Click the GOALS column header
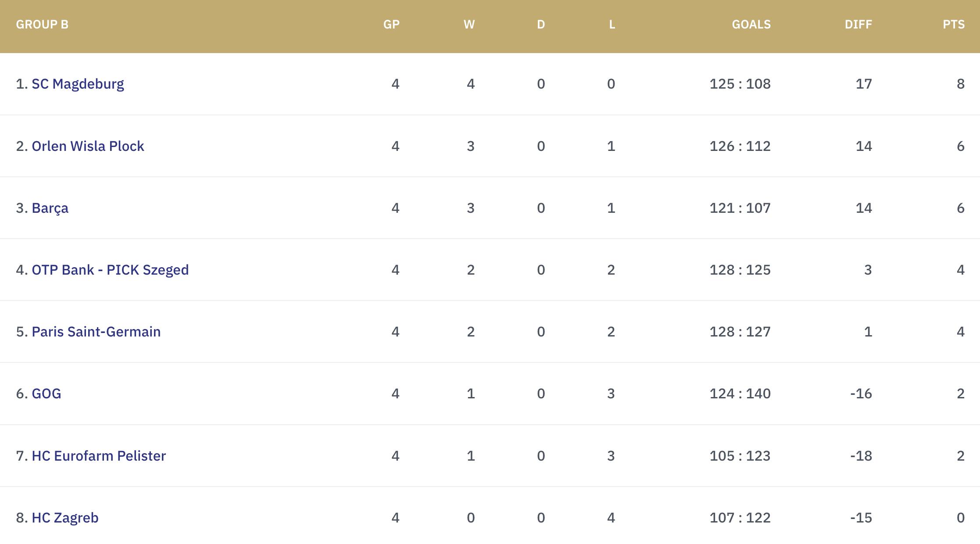This screenshot has width=980, height=544. [x=751, y=25]
